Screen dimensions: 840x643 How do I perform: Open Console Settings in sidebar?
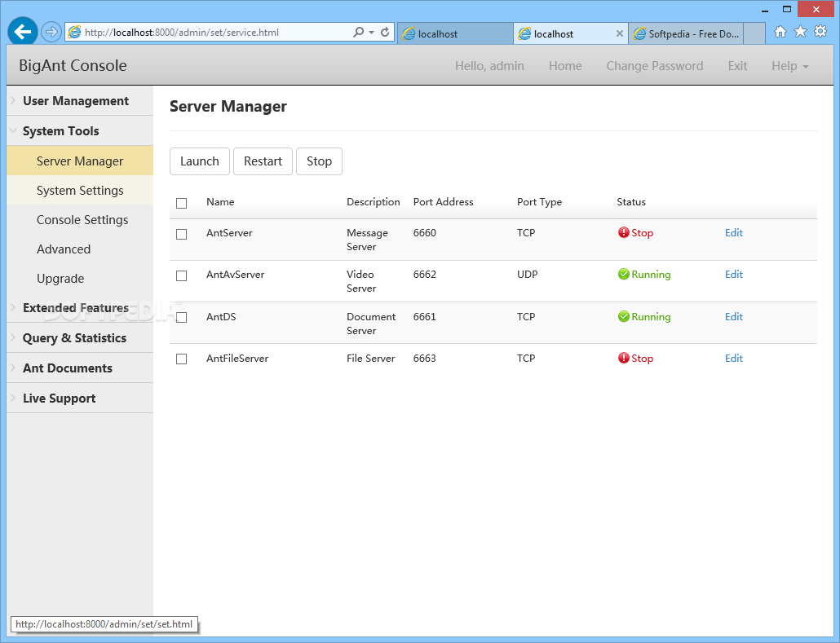pos(80,220)
